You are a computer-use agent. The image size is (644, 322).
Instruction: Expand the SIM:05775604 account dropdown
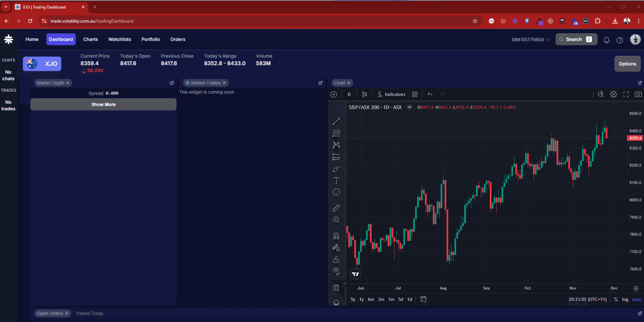[531, 39]
